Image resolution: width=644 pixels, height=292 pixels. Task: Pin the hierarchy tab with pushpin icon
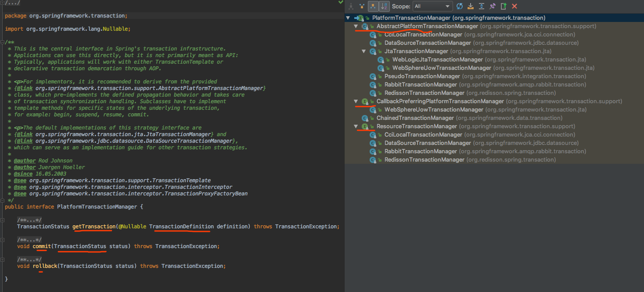493,6
